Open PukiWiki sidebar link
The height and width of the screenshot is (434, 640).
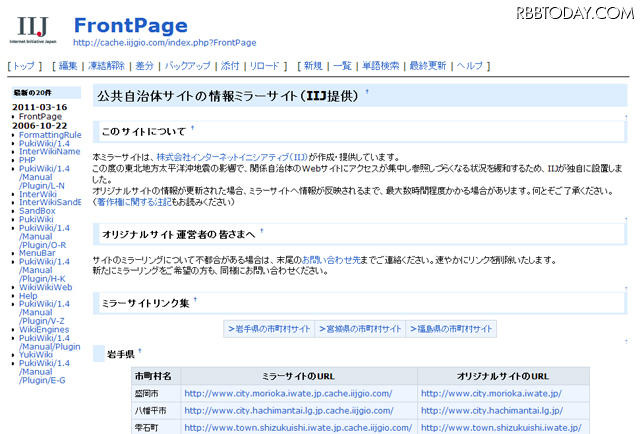pyautogui.click(x=36, y=220)
